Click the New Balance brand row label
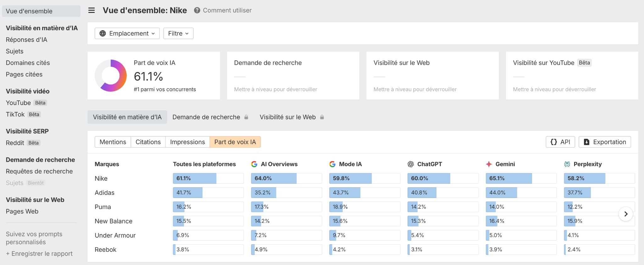 (114, 221)
